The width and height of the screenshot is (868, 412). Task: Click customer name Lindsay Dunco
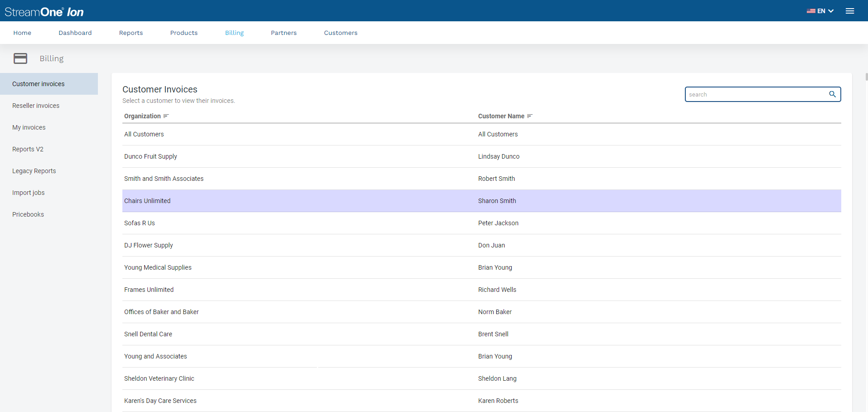click(499, 156)
